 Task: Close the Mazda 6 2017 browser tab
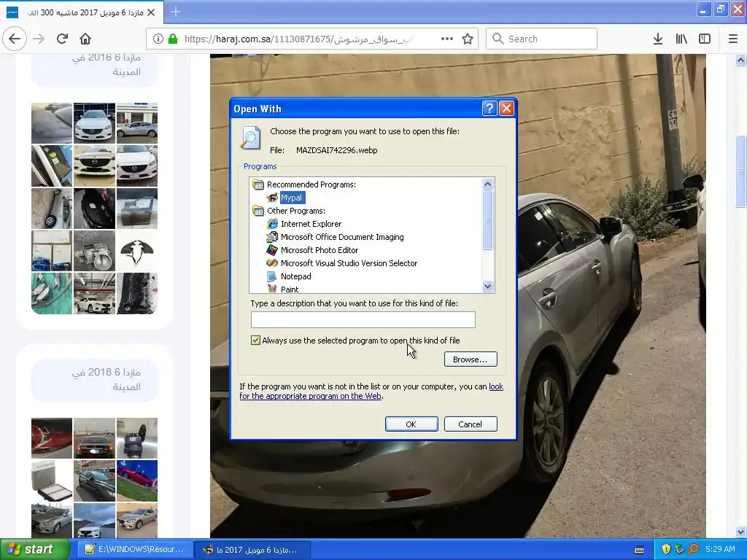pyautogui.click(x=151, y=12)
